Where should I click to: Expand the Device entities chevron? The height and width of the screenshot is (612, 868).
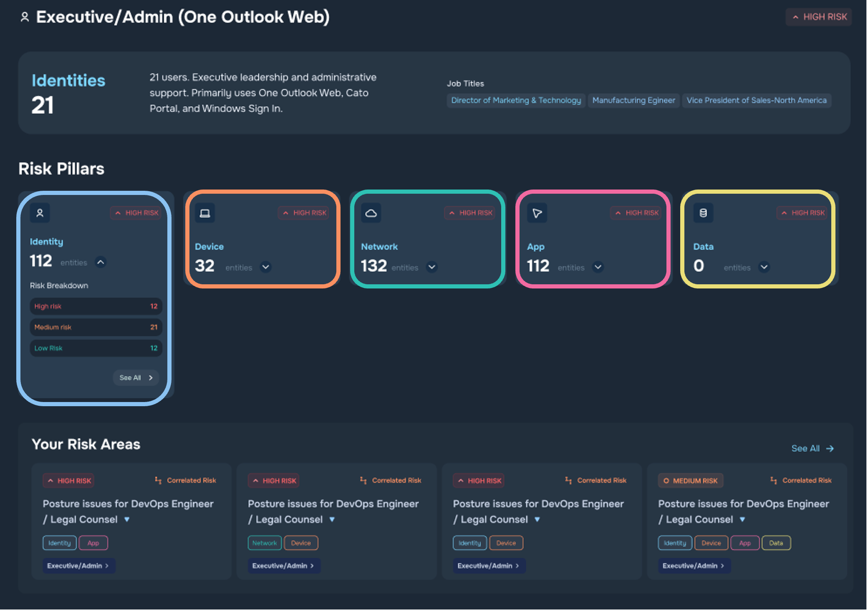pyautogui.click(x=266, y=267)
